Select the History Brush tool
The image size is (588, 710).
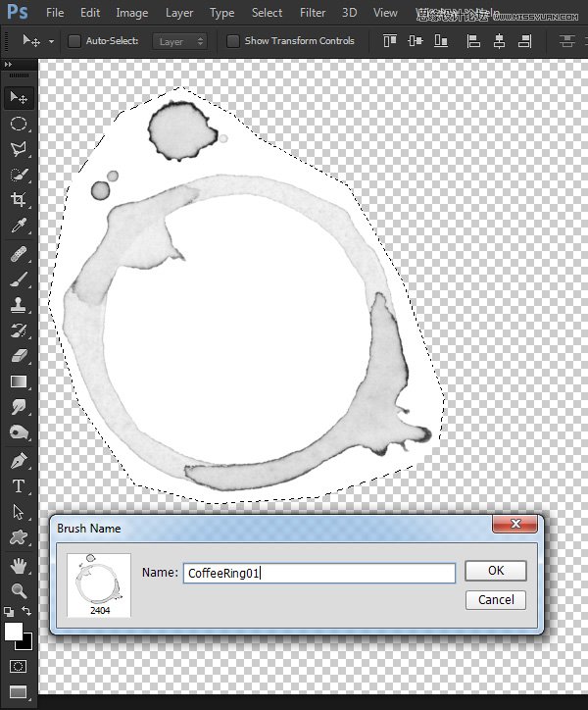click(19, 330)
